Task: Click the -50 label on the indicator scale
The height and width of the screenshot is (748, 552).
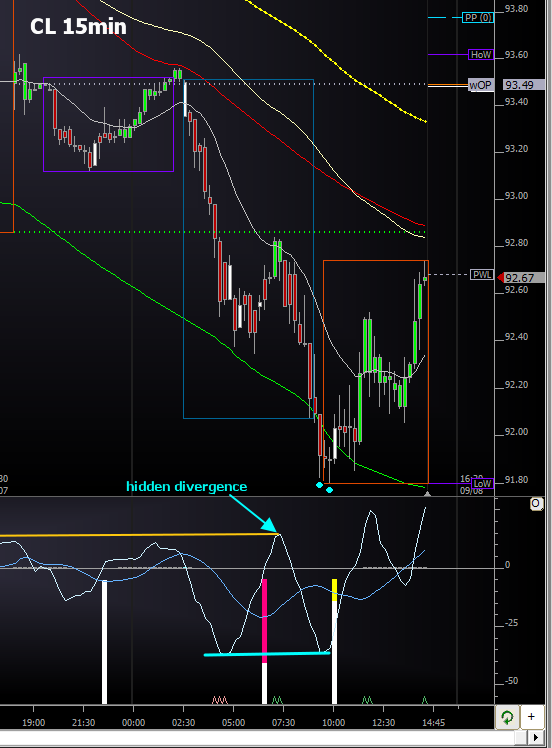Action: [511, 681]
